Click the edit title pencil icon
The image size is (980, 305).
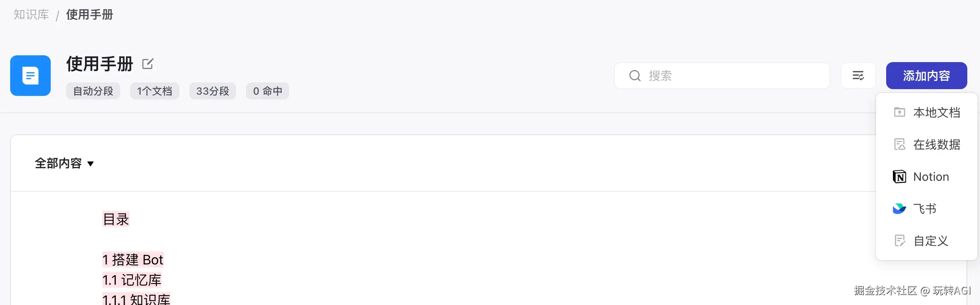point(148,64)
